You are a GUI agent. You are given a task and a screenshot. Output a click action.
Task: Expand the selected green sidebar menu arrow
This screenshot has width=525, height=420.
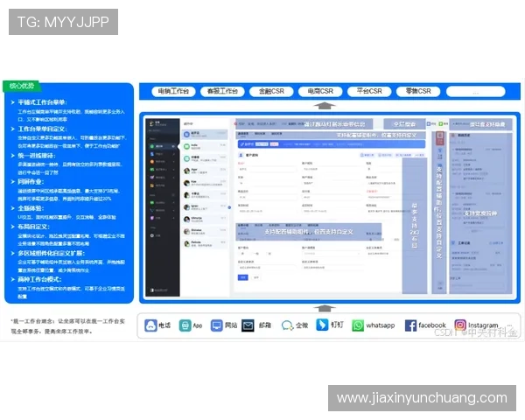point(173,146)
